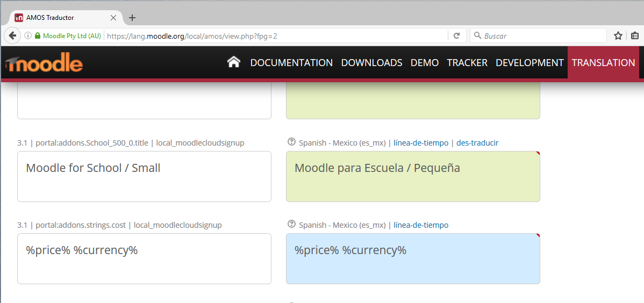Open a new tab with the plus icon
The height and width of the screenshot is (303, 644).
132,18
